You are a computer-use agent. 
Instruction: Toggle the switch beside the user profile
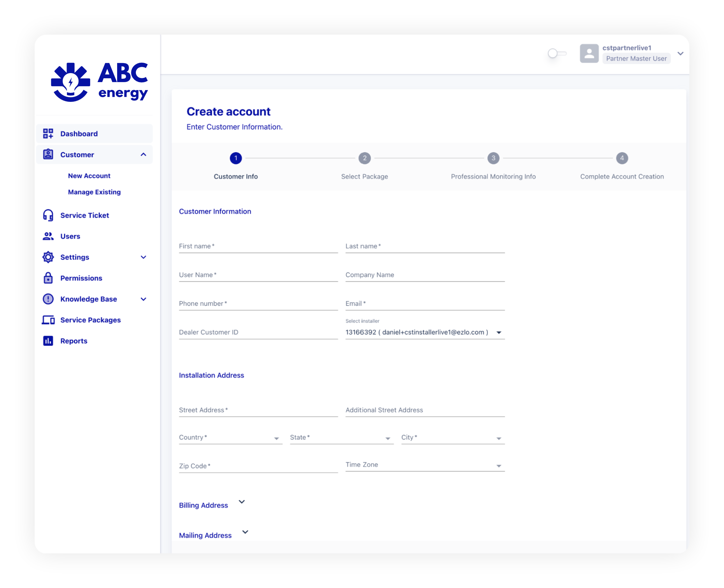[557, 53]
